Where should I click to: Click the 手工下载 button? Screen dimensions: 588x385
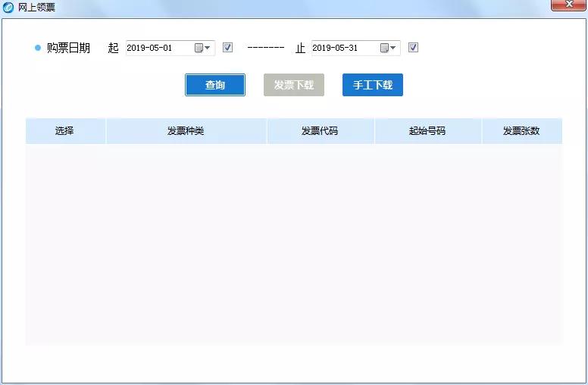tap(373, 85)
